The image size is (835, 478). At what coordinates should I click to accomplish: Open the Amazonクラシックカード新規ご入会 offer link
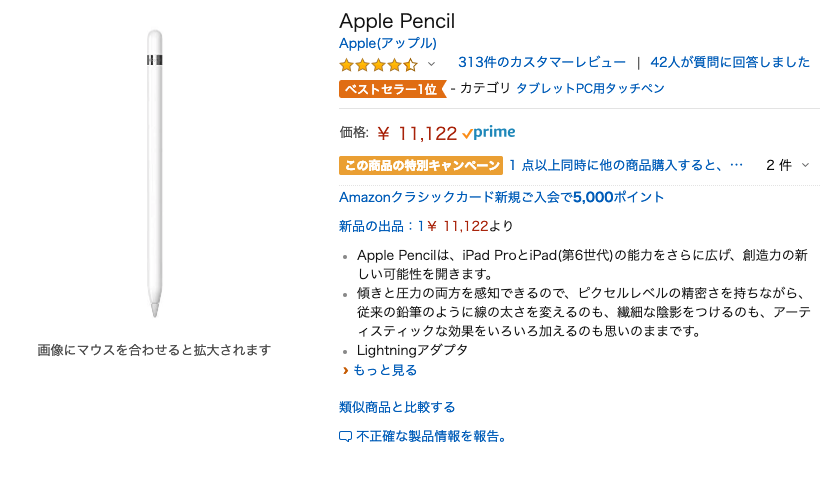click(x=501, y=197)
